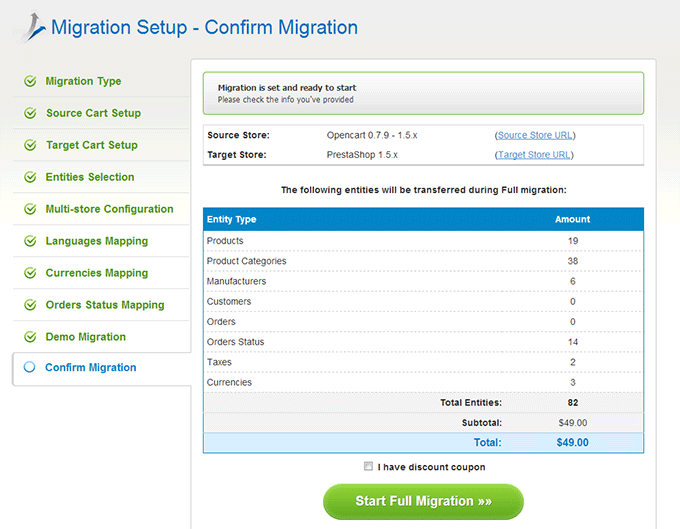This screenshot has width=680, height=529.
Task: Click the 'Subtotal:' label
Action: click(482, 423)
